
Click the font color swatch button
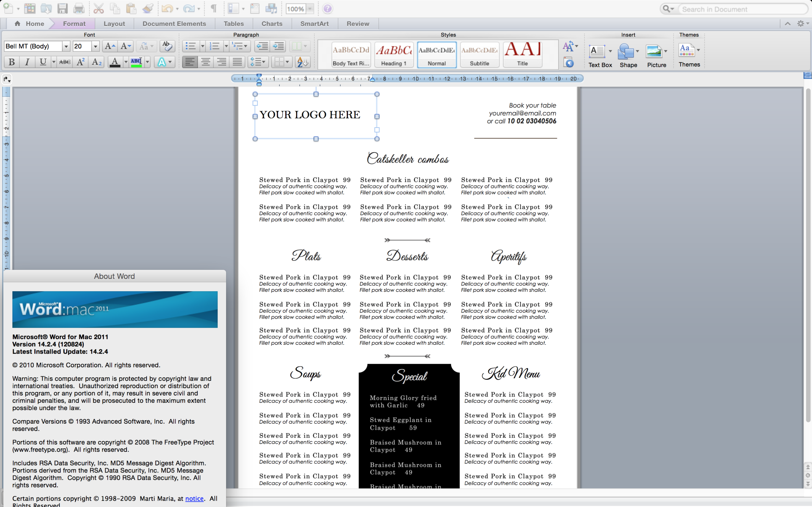point(115,62)
